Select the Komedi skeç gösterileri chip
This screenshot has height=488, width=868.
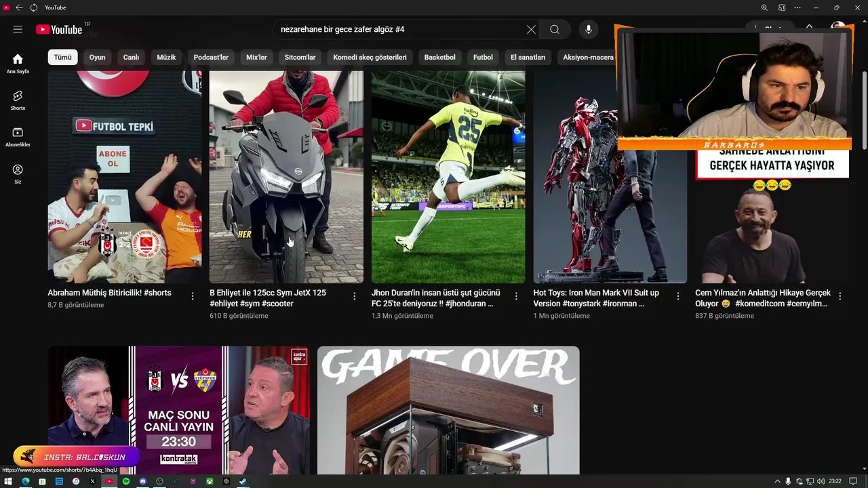click(370, 58)
